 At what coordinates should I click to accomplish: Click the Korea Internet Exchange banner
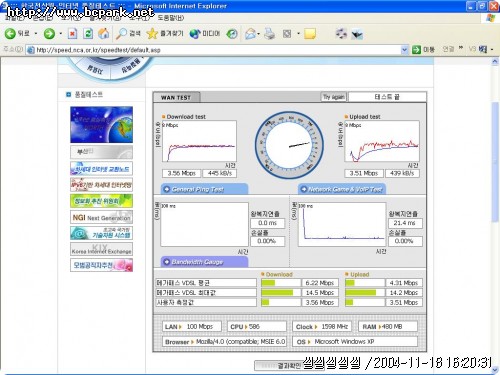(x=101, y=249)
